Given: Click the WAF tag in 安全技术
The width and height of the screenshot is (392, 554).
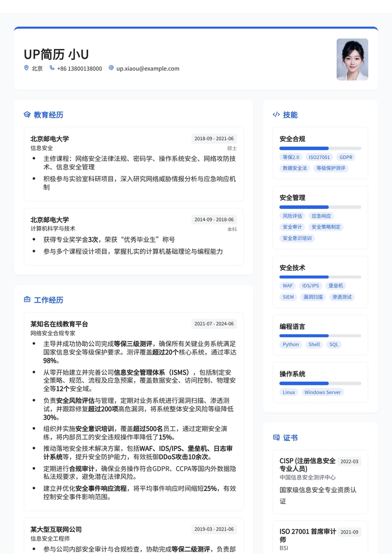Looking at the screenshot, I should (288, 285).
